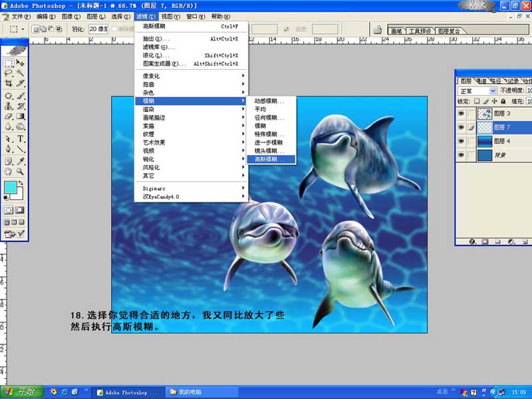Select the Pen tool
The image size is (532, 399).
point(9,149)
